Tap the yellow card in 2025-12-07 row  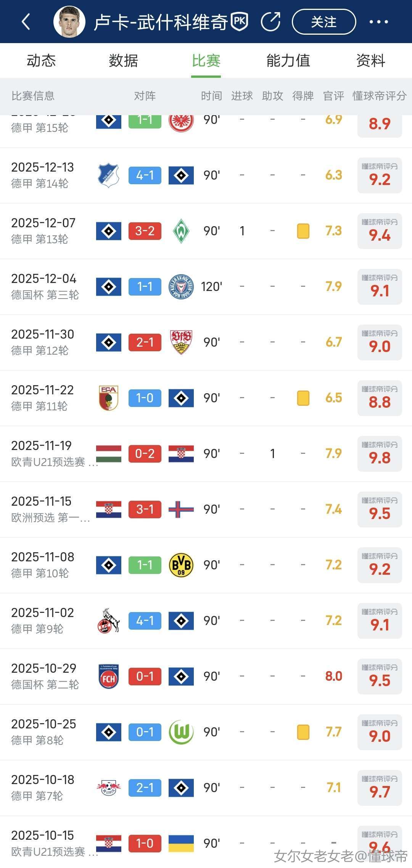[x=303, y=231]
